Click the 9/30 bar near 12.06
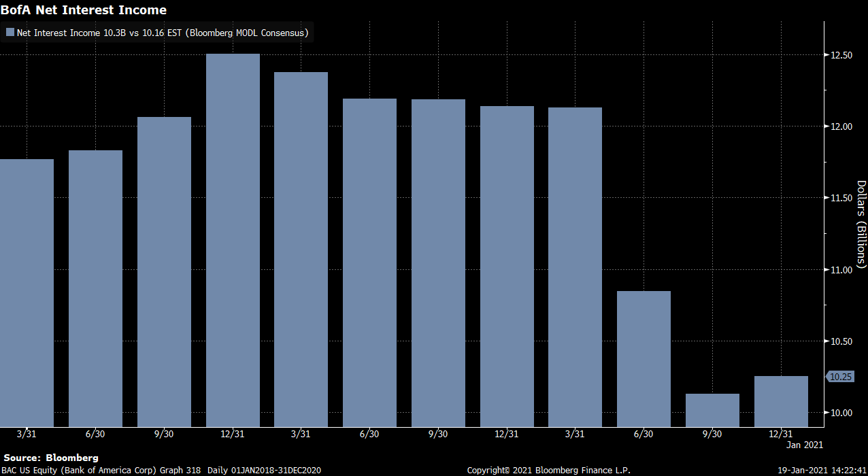 coord(164,272)
